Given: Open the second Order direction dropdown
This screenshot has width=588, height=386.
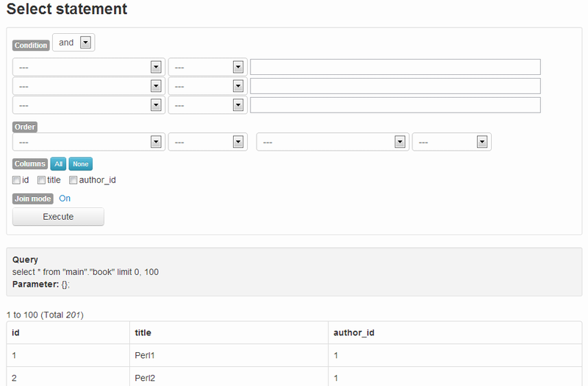Looking at the screenshot, I should pos(451,142).
